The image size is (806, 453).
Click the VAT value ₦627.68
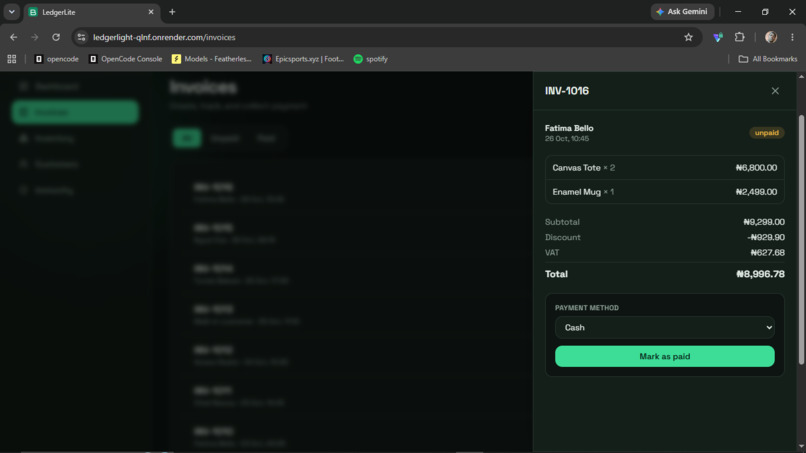tap(767, 253)
